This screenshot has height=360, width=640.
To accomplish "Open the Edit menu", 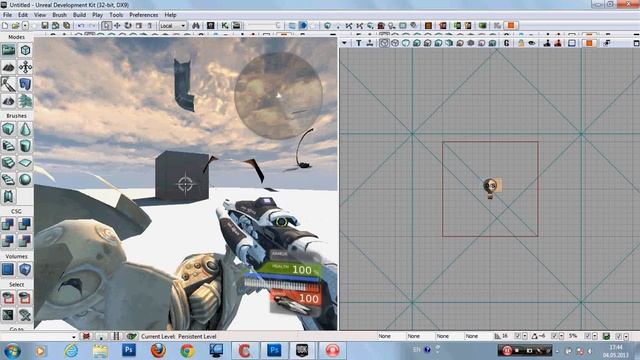I will click(x=23, y=15).
